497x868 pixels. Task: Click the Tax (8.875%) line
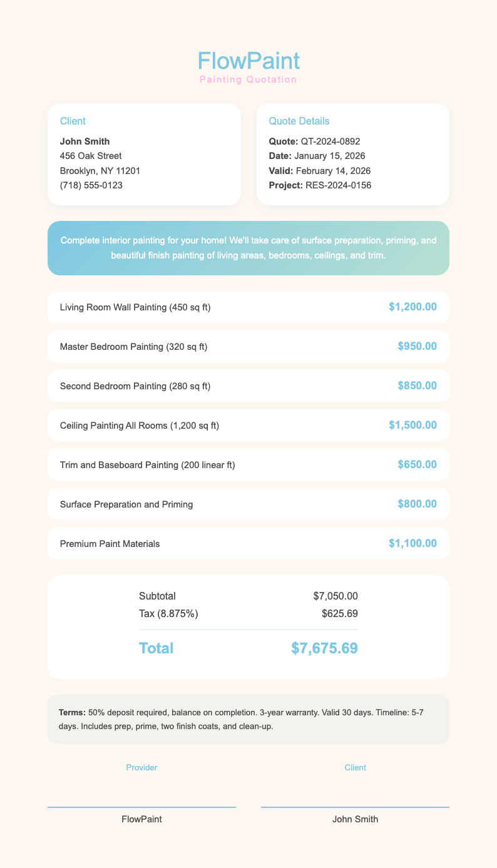point(168,613)
